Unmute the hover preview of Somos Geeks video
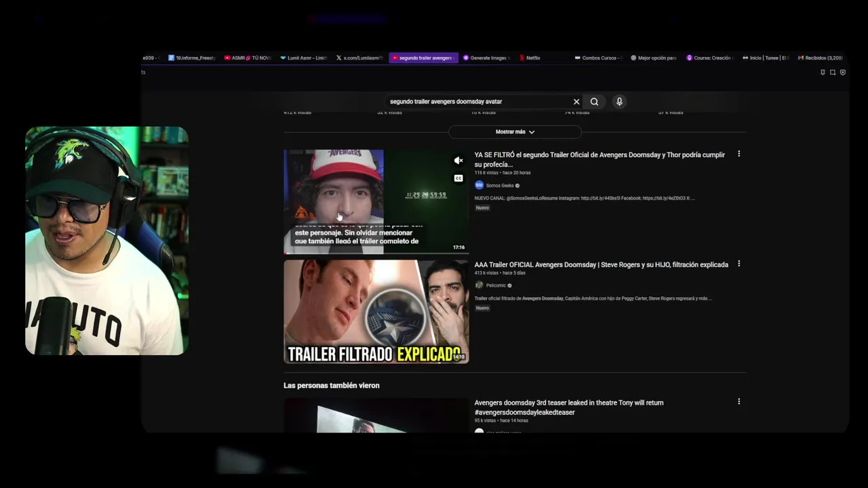Screen dimensions: 868x488 (x=458, y=161)
